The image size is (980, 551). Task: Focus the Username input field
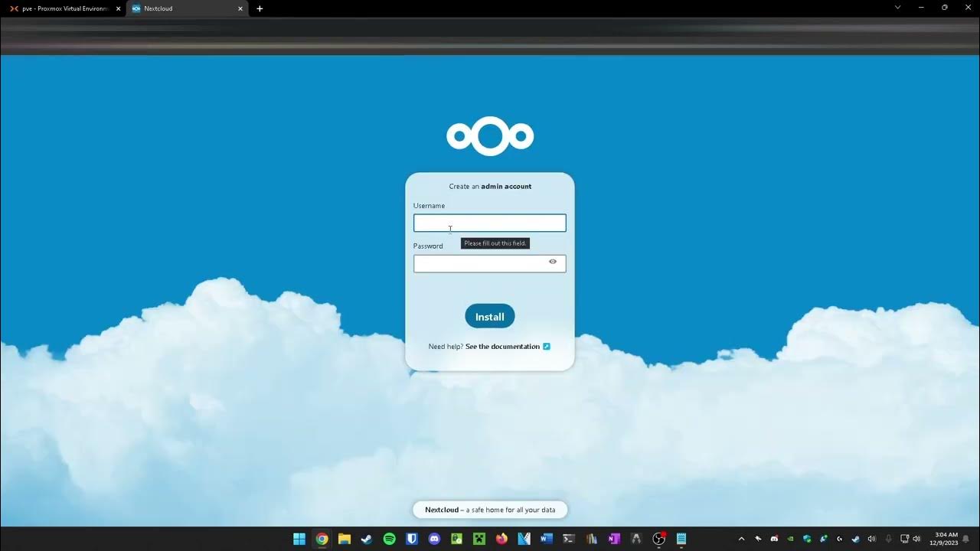(490, 223)
